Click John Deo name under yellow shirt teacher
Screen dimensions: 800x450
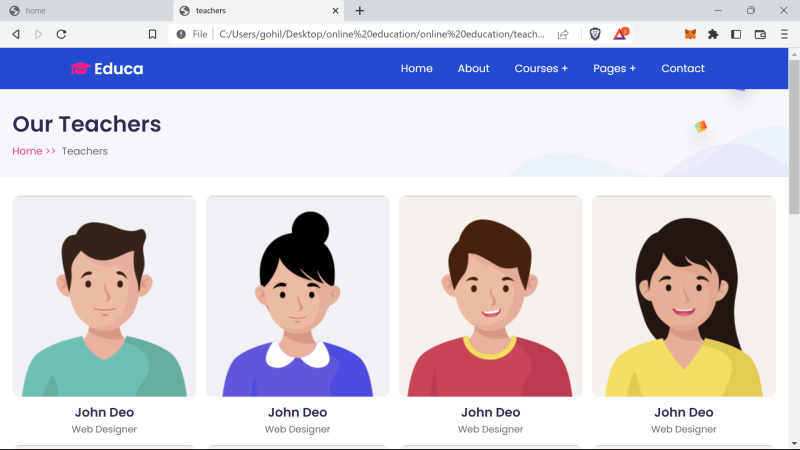(x=684, y=412)
